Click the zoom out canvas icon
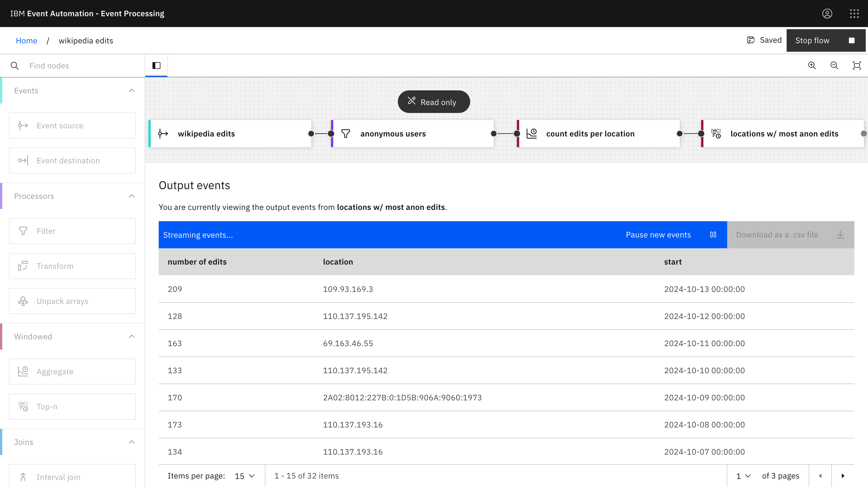 pos(834,65)
